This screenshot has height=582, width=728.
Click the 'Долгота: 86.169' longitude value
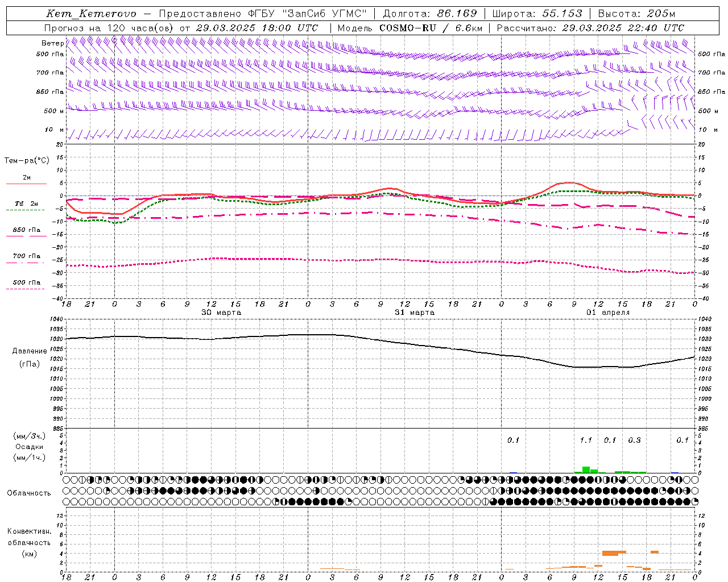click(430, 14)
